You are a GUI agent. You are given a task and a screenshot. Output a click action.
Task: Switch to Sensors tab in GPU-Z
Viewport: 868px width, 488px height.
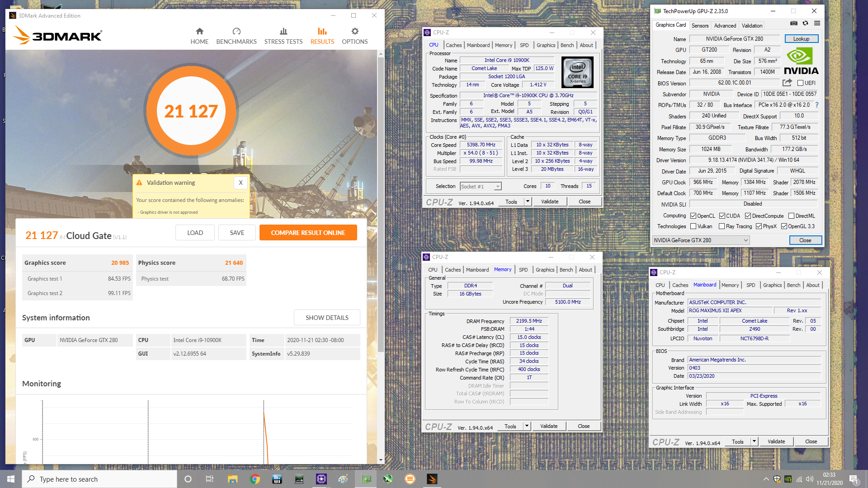click(x=700, y=26)
